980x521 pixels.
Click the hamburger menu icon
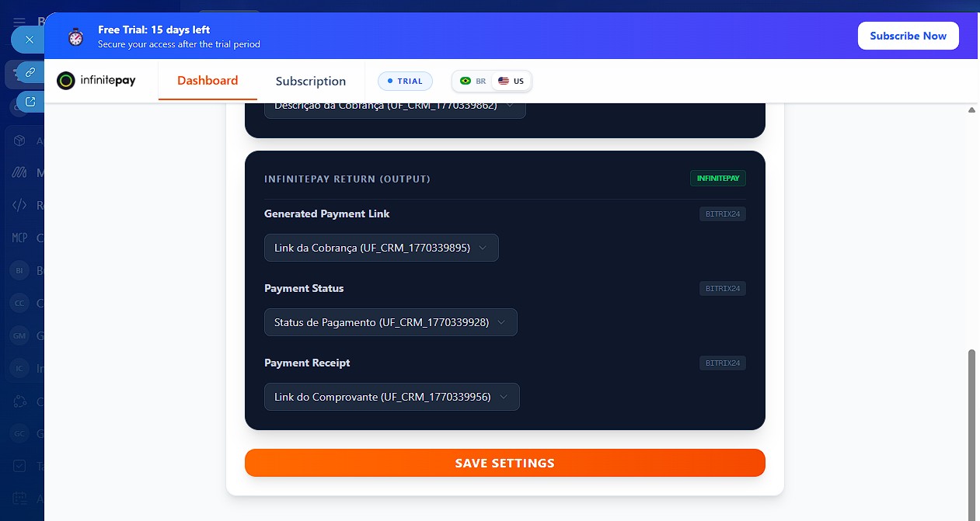coord(19,22)
